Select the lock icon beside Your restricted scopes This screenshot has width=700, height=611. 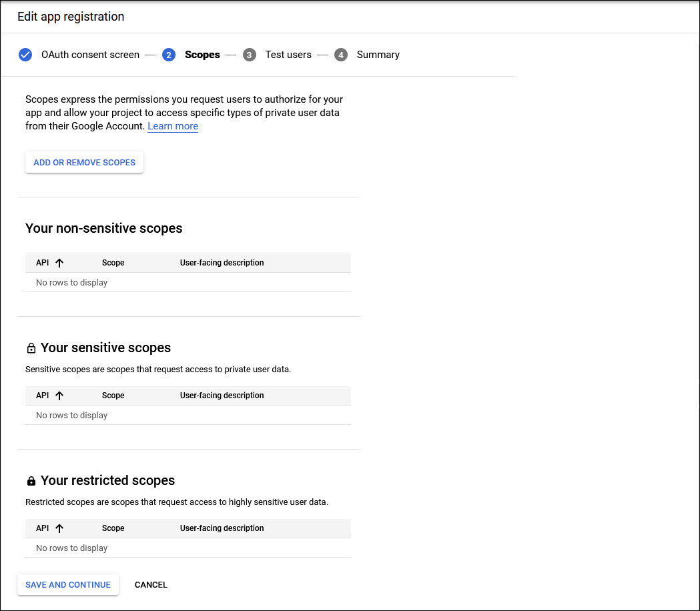pos(31,480)
